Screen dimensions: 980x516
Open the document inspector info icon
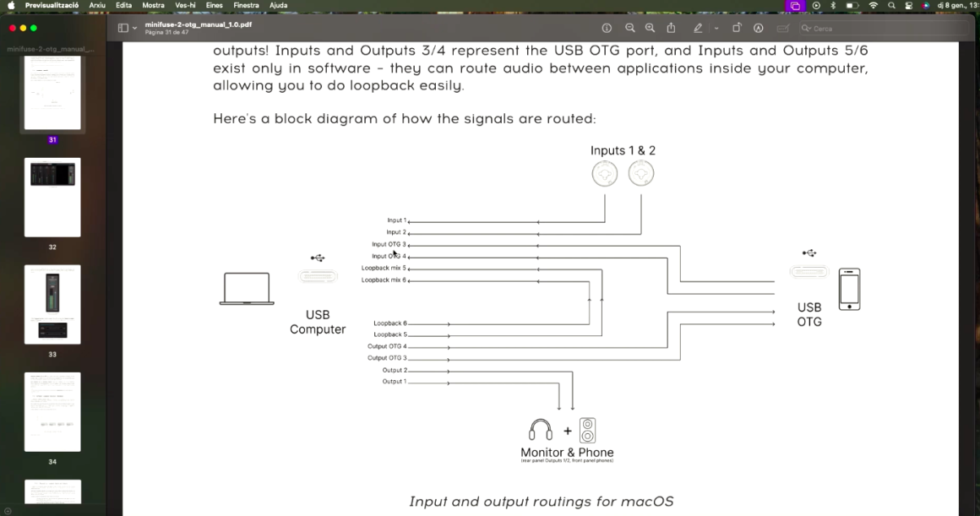tap(607, 27)
